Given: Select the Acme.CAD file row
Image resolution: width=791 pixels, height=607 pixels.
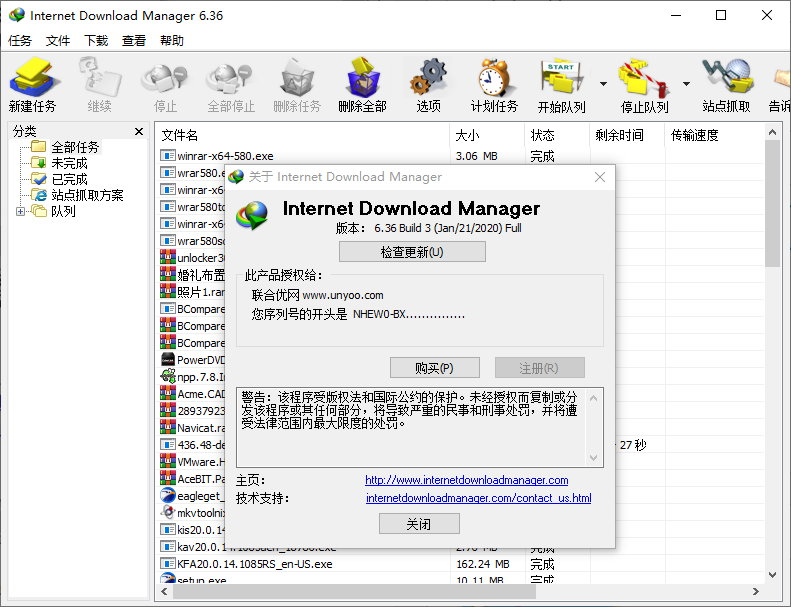Looking at the screenshot, I should [192, 394].
